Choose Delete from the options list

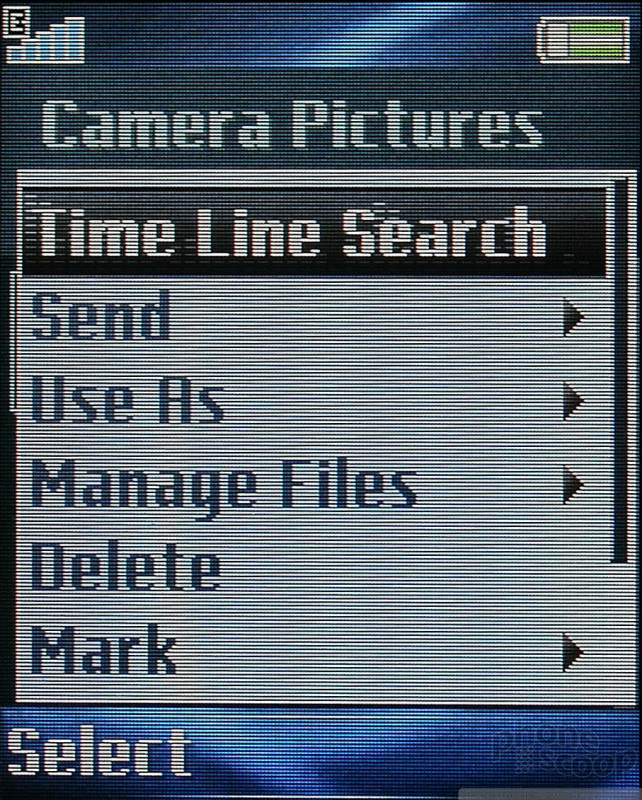pyautogui.click(x=127, y=567)
